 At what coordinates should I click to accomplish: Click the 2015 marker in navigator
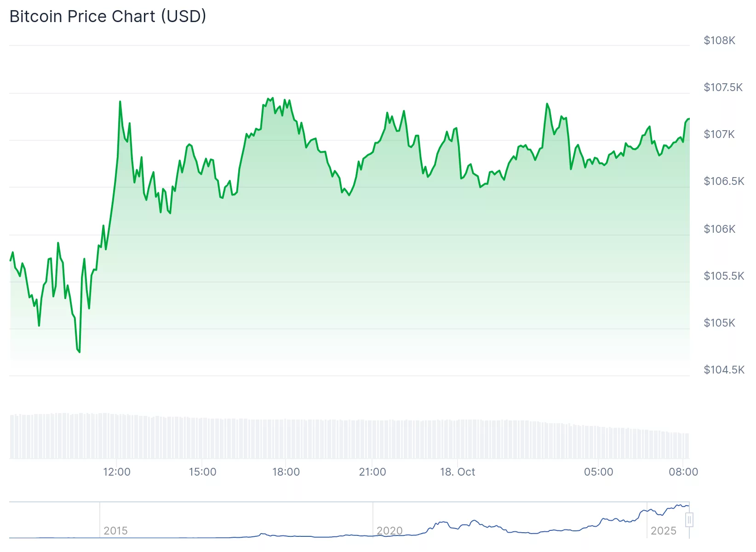[x=115, y=531]
